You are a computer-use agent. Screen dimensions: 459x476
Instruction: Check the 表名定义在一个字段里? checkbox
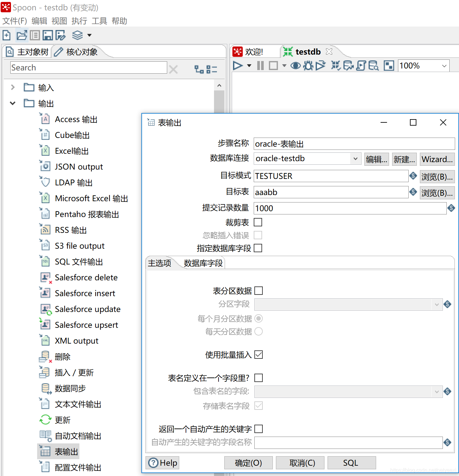[x=259, y=378]
